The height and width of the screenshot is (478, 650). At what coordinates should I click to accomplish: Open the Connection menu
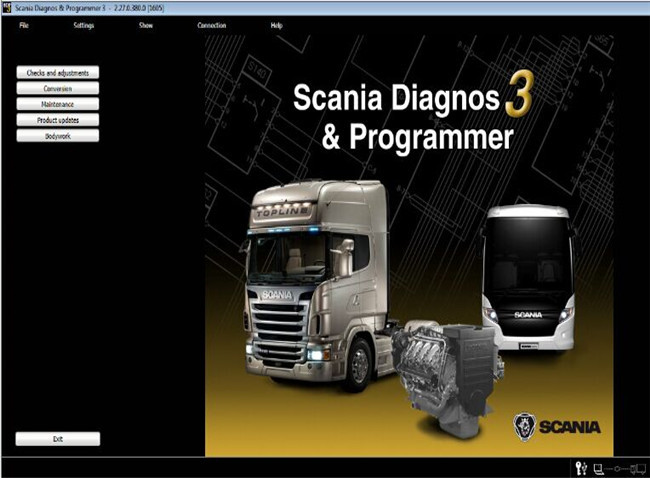pos(211,25)
